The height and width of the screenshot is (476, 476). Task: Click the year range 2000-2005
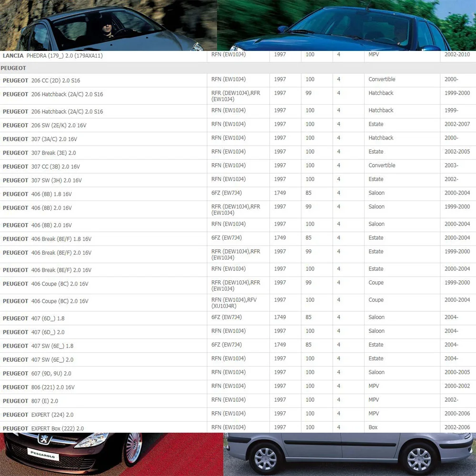pyautogui.click(x=457, y=372)
